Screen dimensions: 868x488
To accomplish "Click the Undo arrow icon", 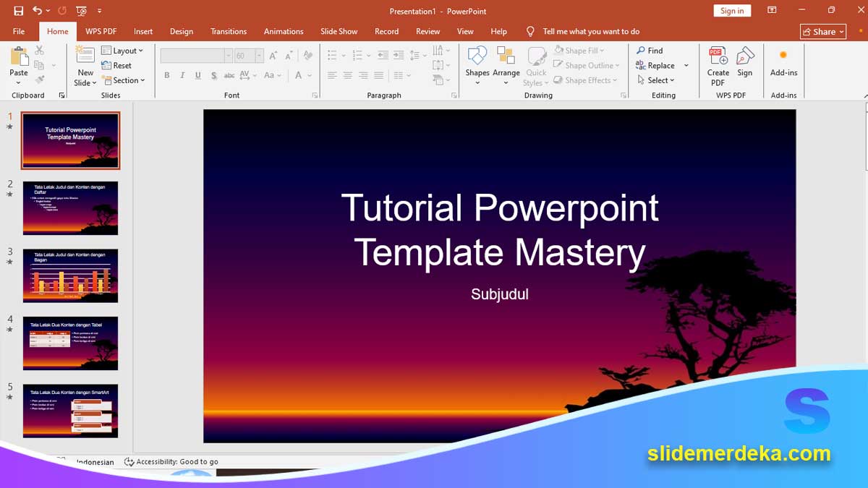I will click(37, 11).
